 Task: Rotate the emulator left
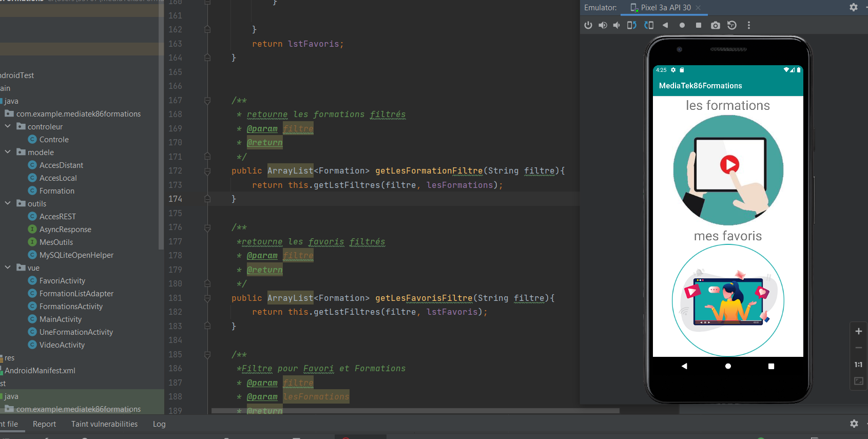pyautogui.click(x=632, y=25)
